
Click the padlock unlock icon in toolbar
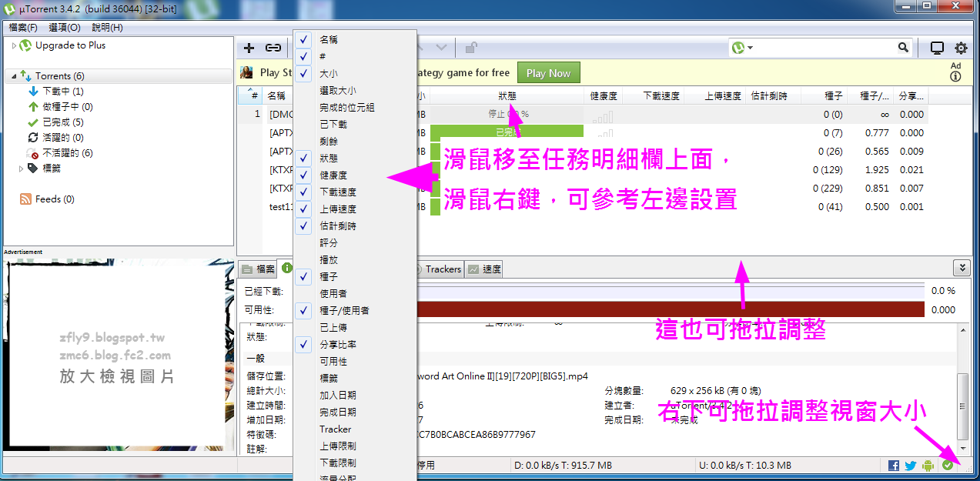470,48
